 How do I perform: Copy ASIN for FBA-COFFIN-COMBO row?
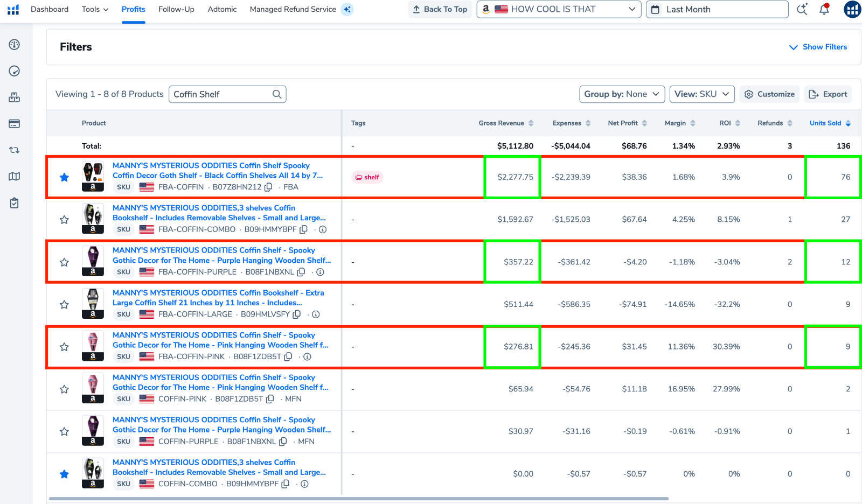click(x=304, y=229)
